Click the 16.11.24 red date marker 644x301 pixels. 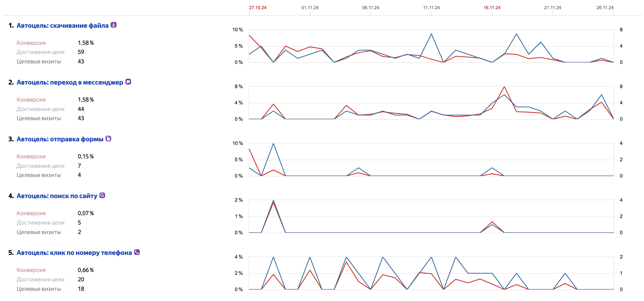click(x=492, y=8)
